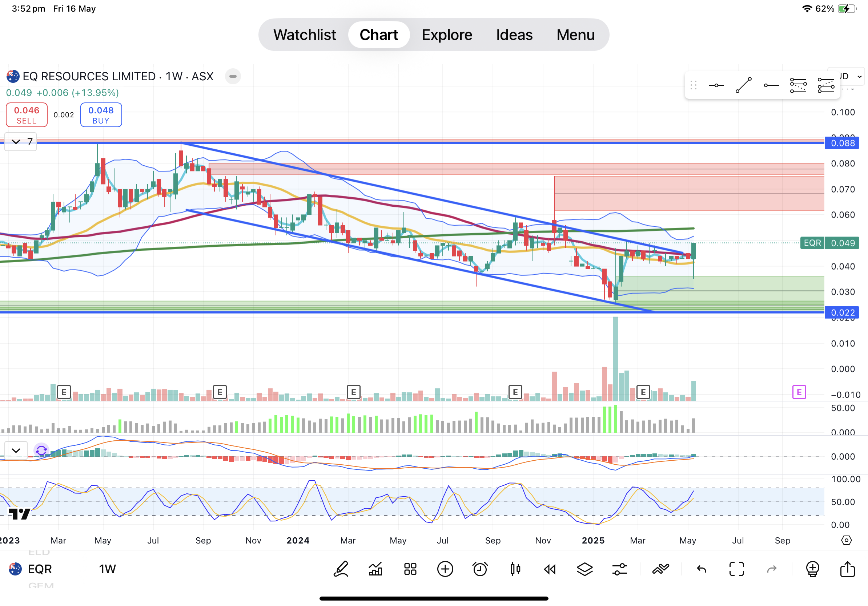The height and width of the screenshot is (606, 868).
Task: Open the EQR symbol search
Action: click(40, 569)
